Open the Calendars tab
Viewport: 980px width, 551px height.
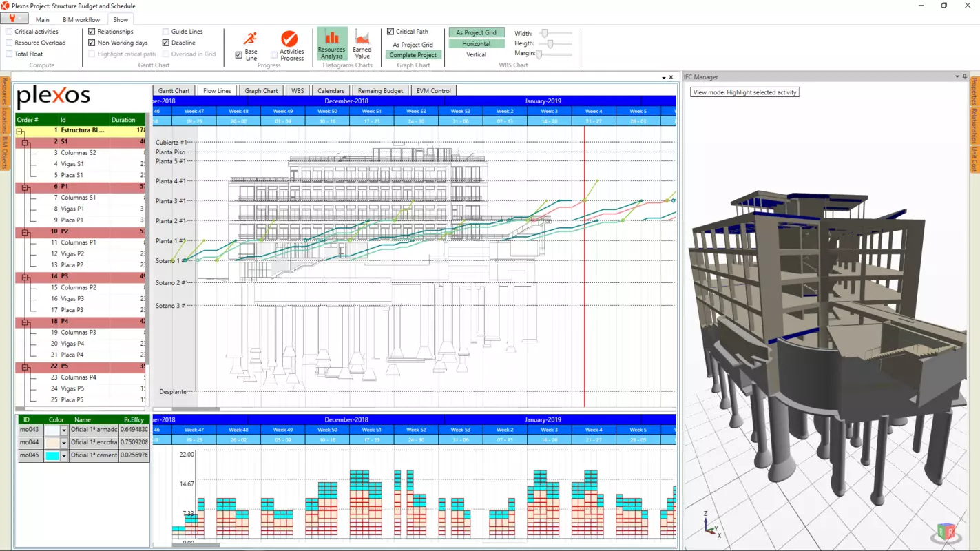click(331, 90)
